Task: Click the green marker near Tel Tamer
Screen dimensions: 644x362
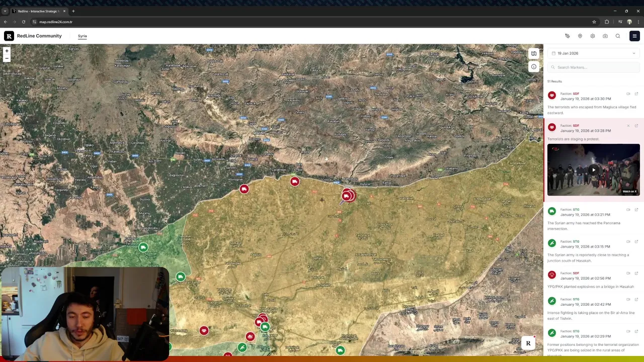Action: pyautogui.click(x=181, y=277)
